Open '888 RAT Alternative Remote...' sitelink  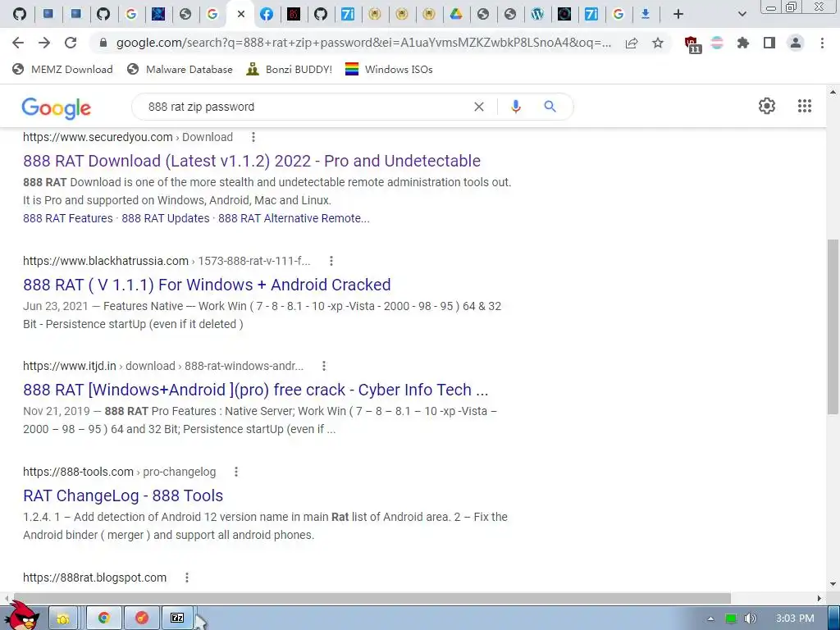(x=294, y=218)
